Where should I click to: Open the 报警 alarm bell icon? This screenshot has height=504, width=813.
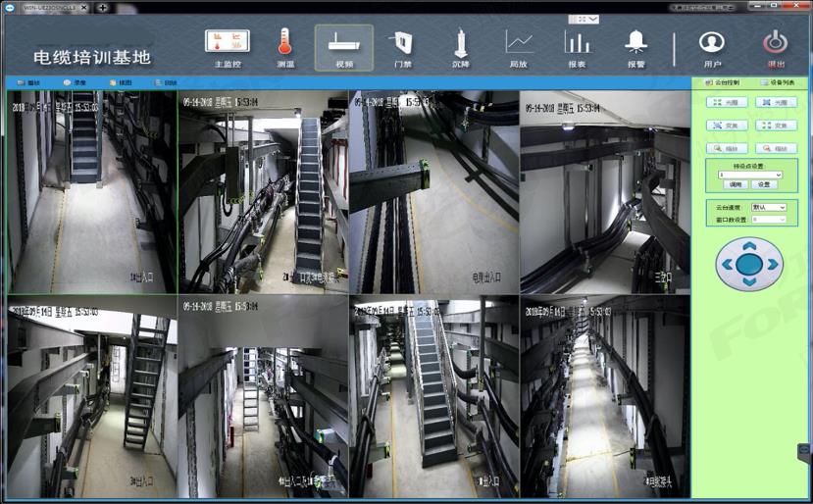click(636, 49)
